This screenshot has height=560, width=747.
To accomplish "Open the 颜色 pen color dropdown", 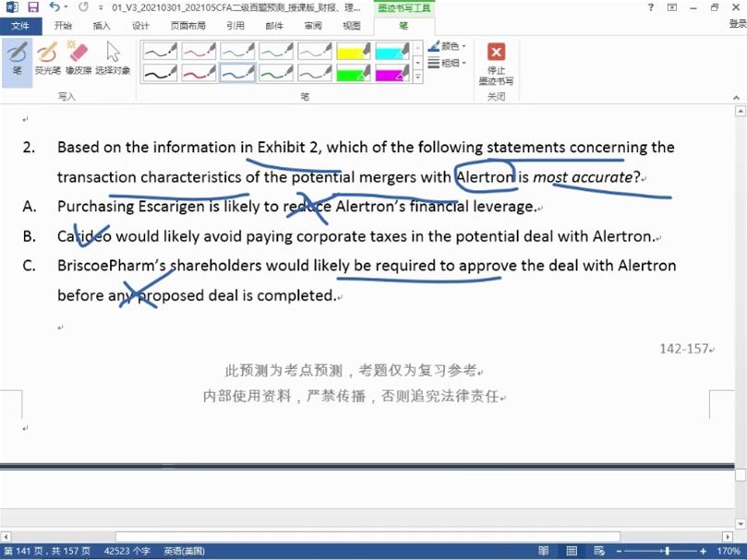I will pos(447,46).
